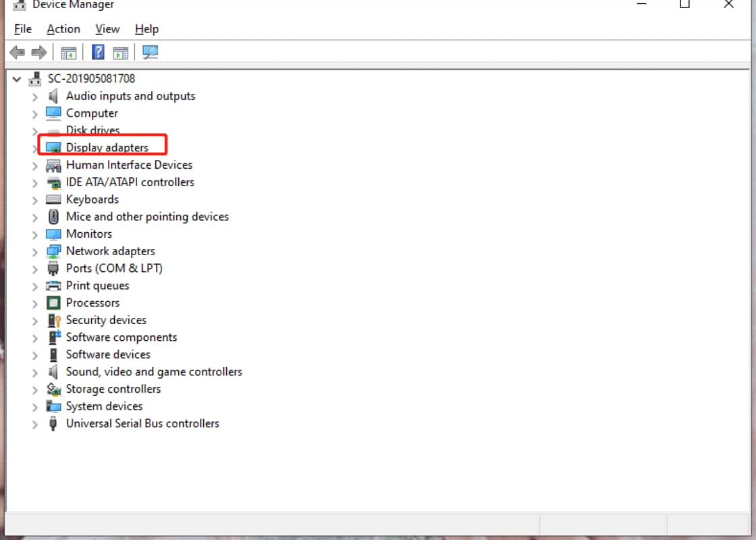The width and height of the screenshot is (756, 540).
Task: Toggle the console tree pane icon
Action: (68, 52)
